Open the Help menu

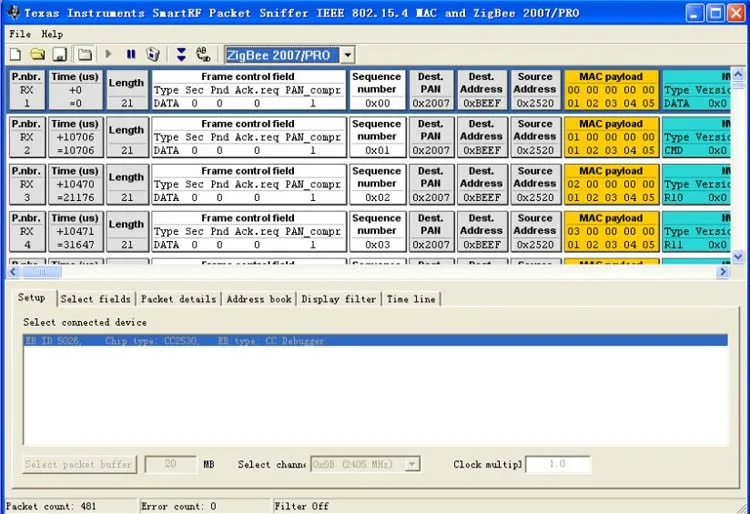(52, 34)
